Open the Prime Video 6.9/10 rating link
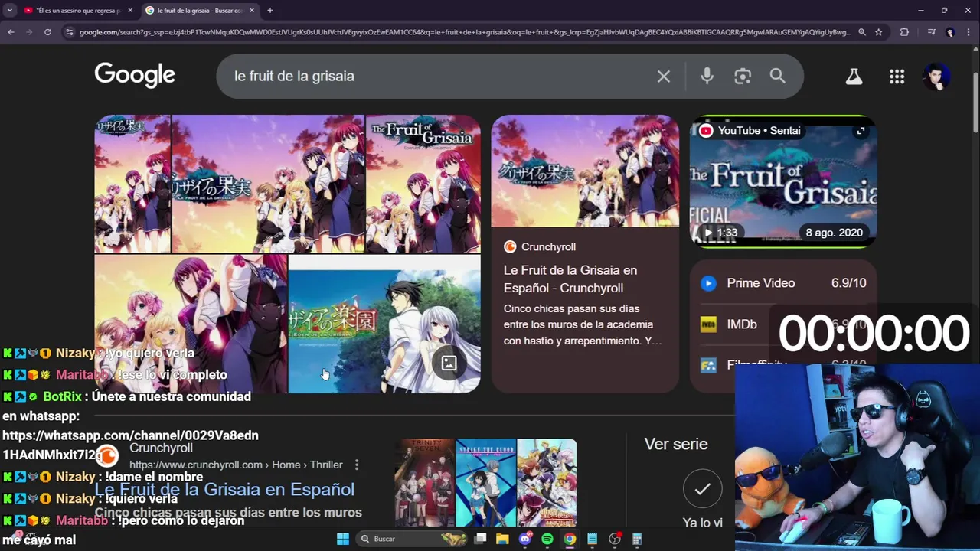 click(783, 283)
